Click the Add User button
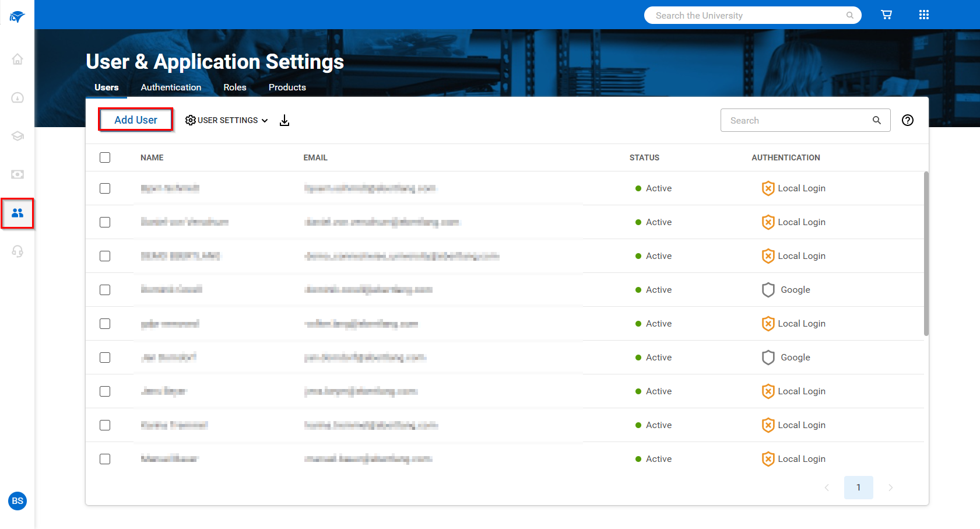This screenshot has width=980, height=529. click(x=136, y=120)
